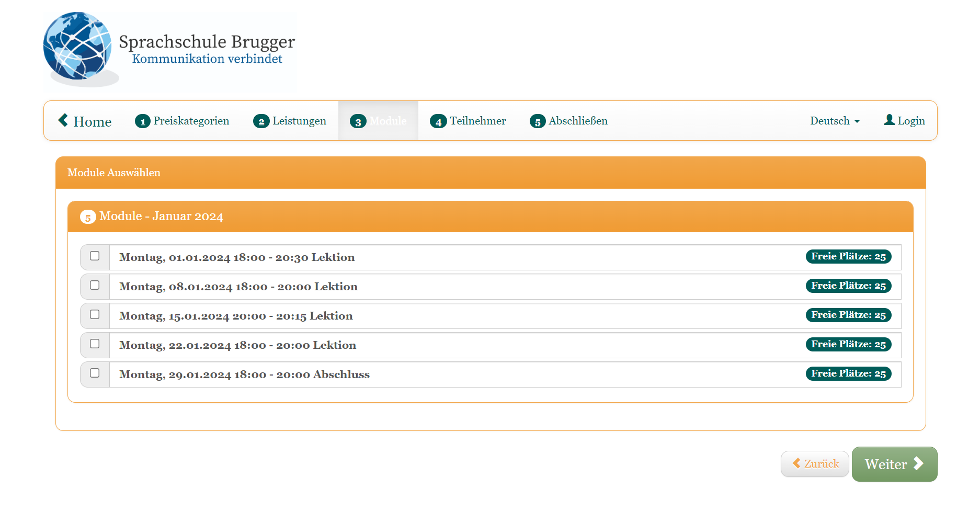
Task: Click the Login person icon
Action: (x=889, y=120)
